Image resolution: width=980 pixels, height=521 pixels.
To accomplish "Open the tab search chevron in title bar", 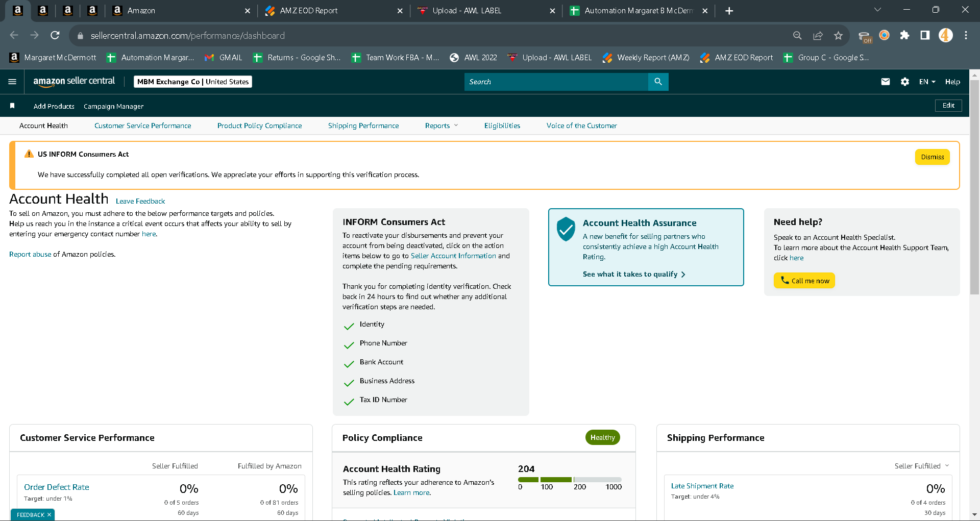I will click(877, 10).
